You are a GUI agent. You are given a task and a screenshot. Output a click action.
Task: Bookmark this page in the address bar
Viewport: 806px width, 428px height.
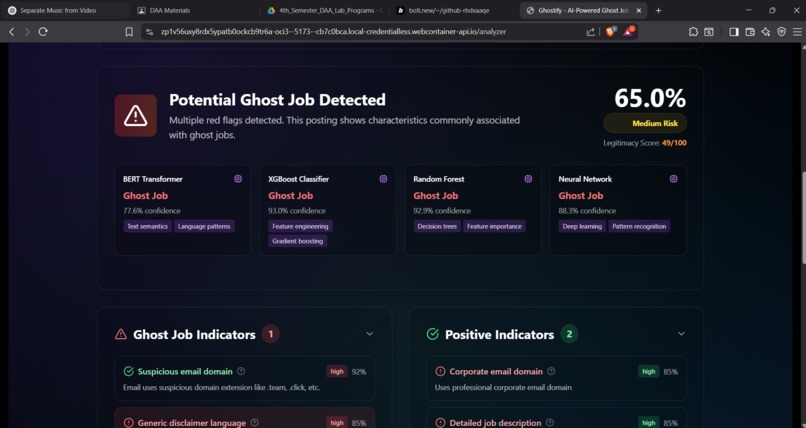[129, 32]
